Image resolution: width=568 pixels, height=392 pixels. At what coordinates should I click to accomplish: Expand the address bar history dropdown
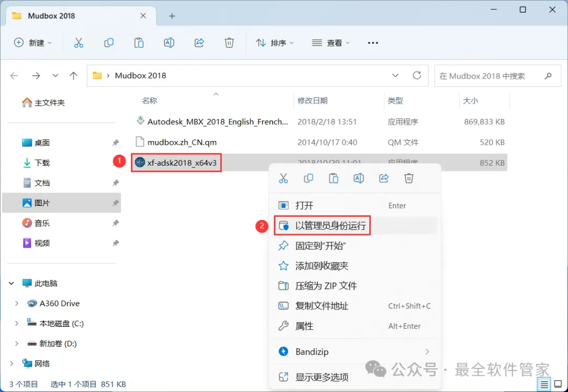click(x=395, y=75)
